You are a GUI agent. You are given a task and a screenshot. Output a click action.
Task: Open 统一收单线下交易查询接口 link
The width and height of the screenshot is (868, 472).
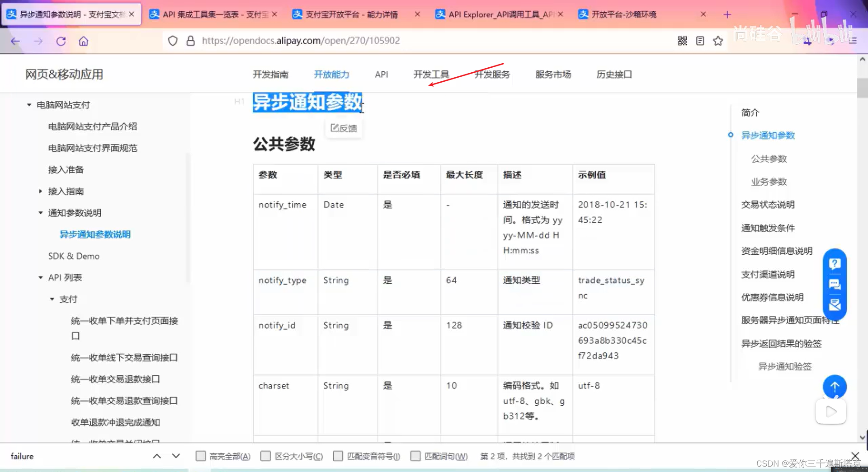point(124,358)
